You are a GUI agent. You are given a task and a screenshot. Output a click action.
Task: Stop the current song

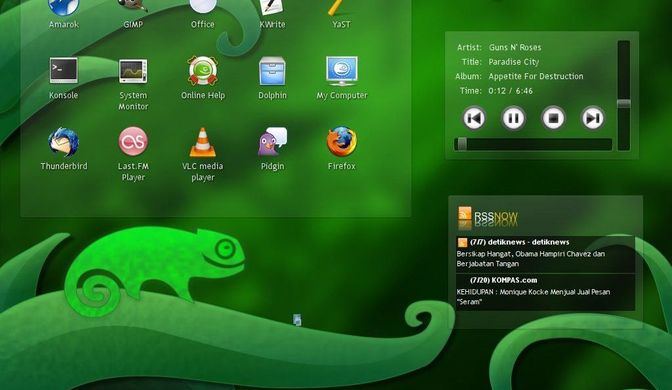pyautogui.click(x=553, y=118)
